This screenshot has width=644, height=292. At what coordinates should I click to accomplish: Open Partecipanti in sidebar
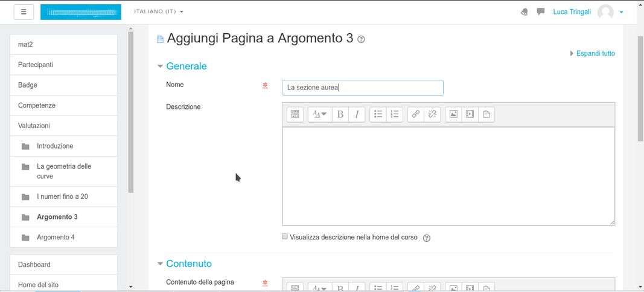click(63, 65)
